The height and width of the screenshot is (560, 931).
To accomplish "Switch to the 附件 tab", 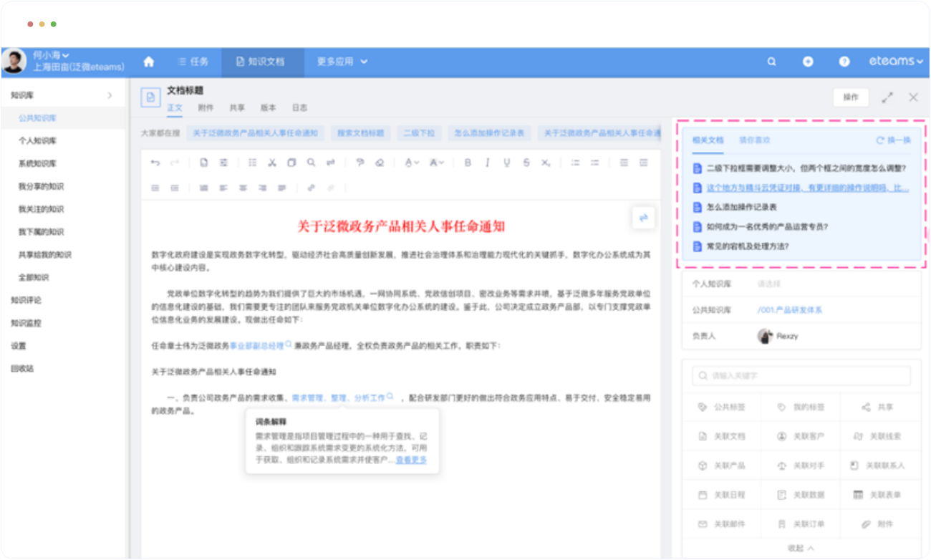I will [206, 108].
